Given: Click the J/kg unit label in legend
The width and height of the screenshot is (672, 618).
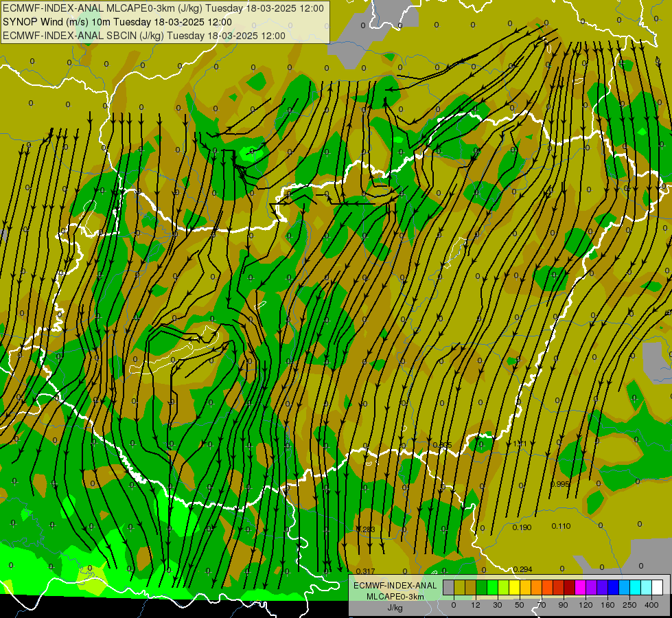Looking at the screenshot, I should (395, 608).
